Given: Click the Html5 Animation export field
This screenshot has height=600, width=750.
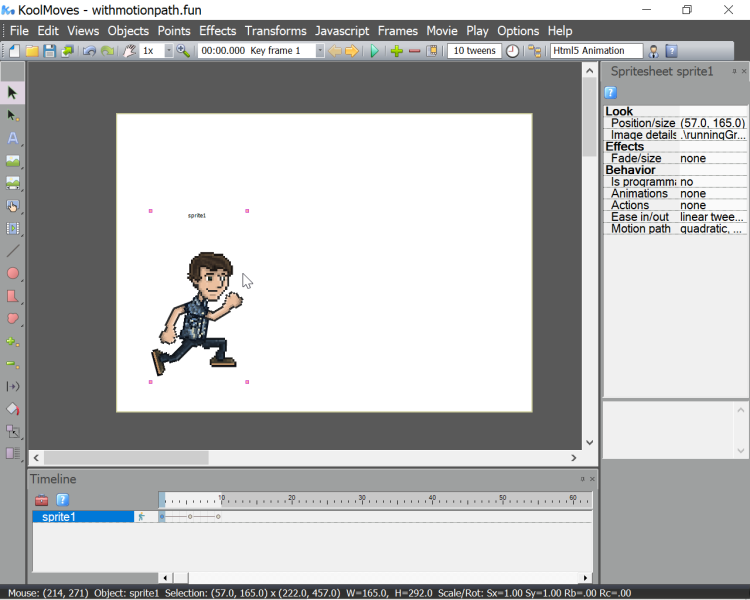Looking at the screenshot, I should 596,51.
